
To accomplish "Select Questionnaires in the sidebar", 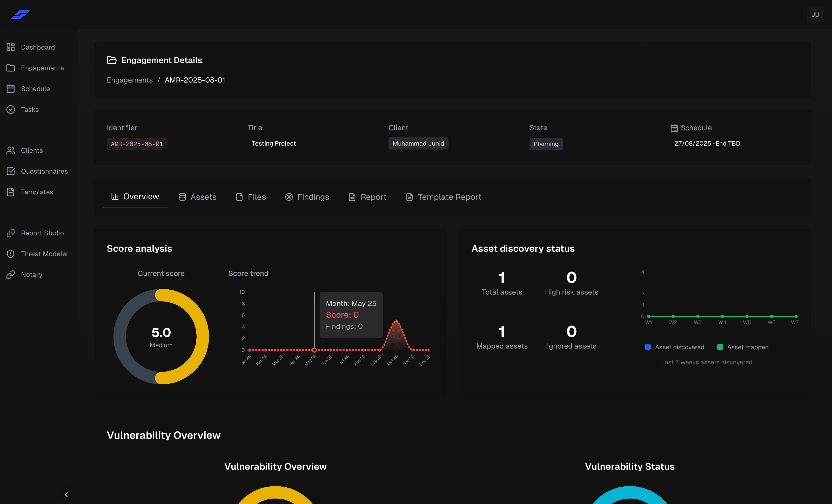I will (44, 171).
